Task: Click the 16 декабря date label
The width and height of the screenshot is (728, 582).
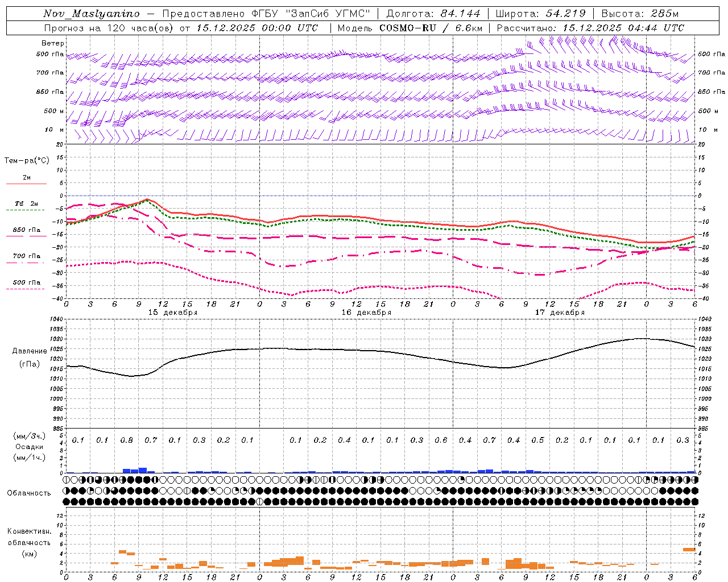Action: [x=366, y=313]
